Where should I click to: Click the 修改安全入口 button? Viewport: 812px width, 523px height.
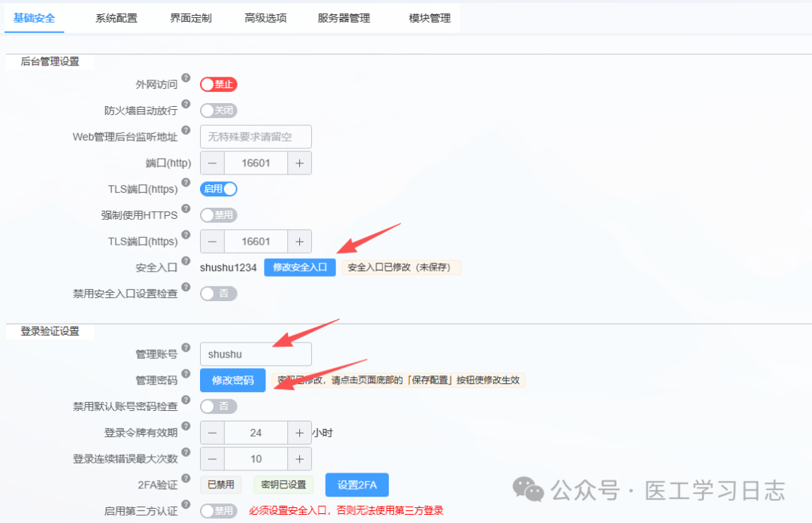299,267
